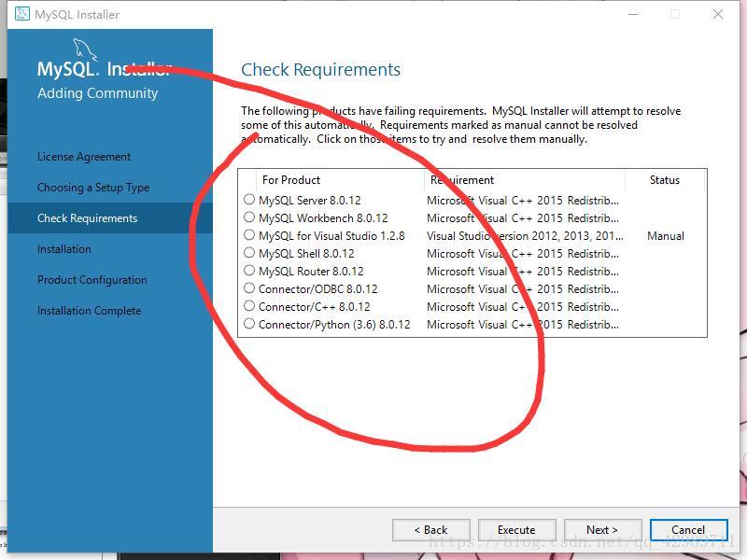
Task: Select MySQL for Visual Studio 1.2.8 radio
Action: point(249,235)
